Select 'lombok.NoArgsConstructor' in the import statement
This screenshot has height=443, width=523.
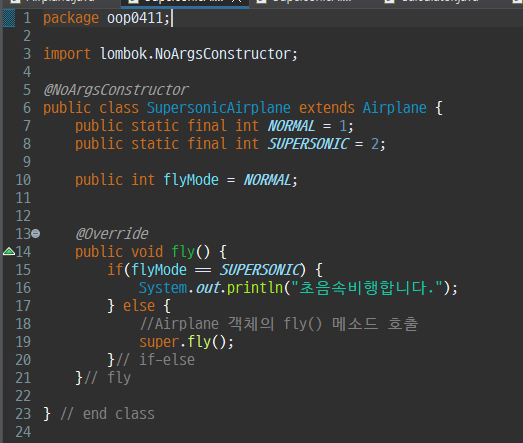[195, 54]
